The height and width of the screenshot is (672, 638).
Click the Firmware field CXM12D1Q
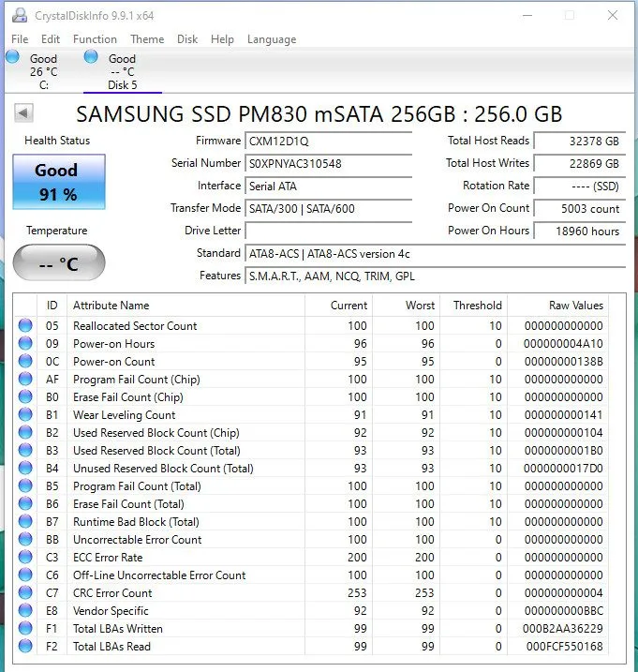click(x=328, y=141)
